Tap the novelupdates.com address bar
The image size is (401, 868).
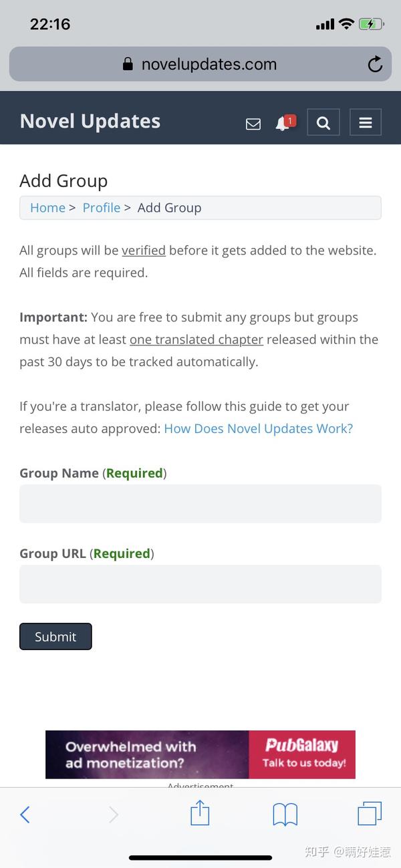click(200, 64)
